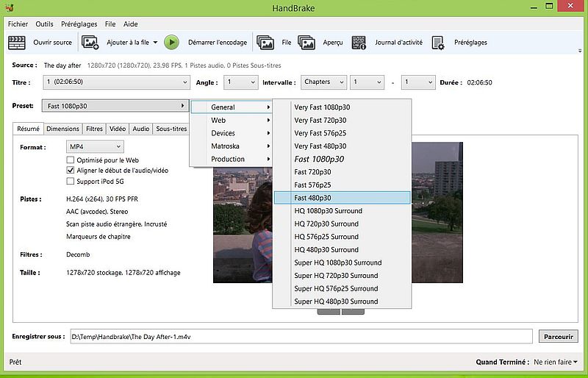This screenshot has height=378, width=588.
Task: Expand the Web preset category
Action: [x=232, y=120]
